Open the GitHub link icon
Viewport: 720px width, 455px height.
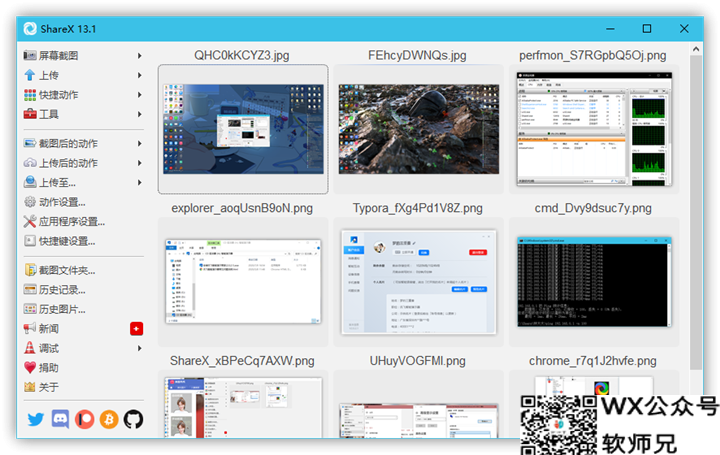[x=133, y=419]
